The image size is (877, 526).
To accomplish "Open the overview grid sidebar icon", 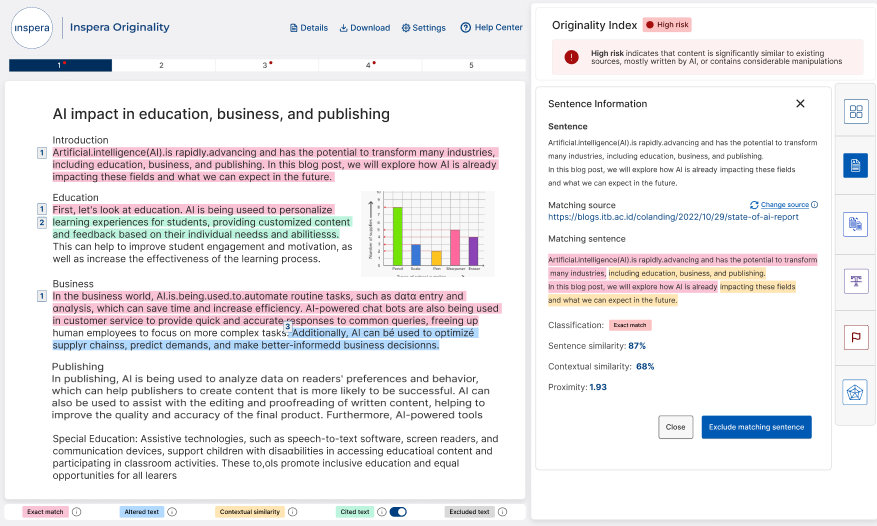I will click(x=856, y=111).
